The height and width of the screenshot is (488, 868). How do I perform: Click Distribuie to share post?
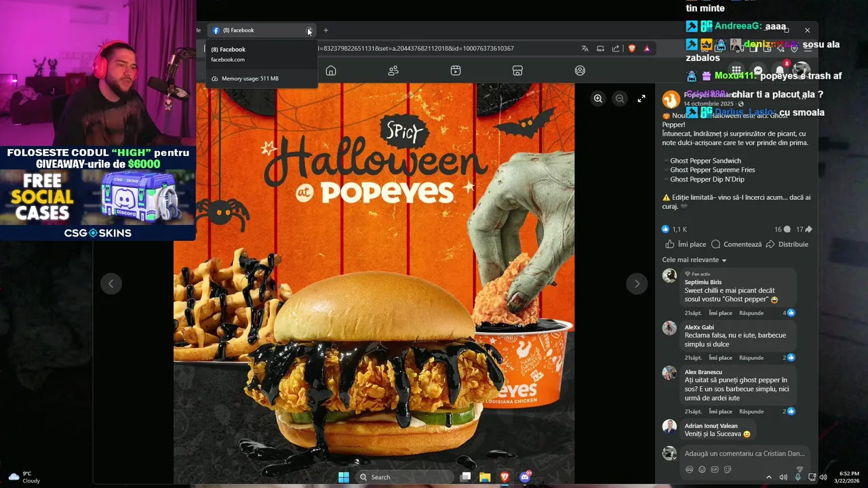[787, 244]
